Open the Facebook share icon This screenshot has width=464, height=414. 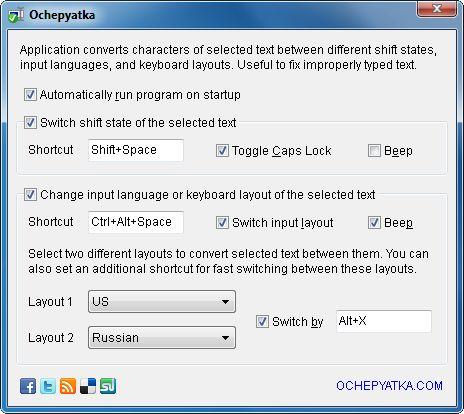(x=28, y=386)
